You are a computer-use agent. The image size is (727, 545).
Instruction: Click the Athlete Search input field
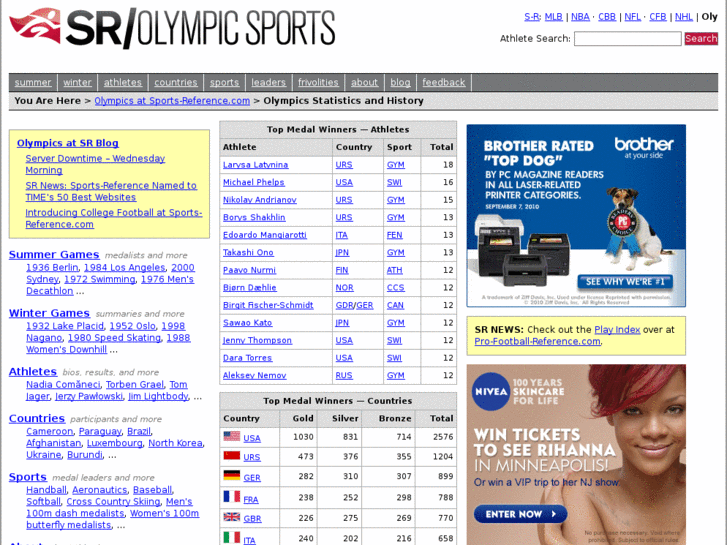coord(628,38)
